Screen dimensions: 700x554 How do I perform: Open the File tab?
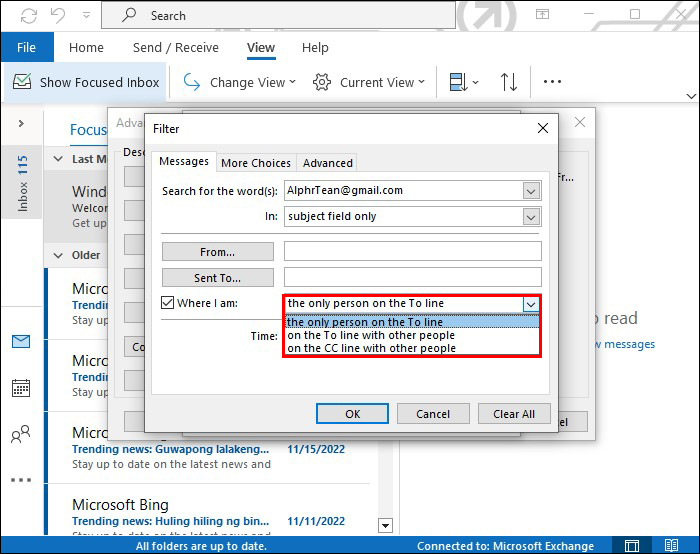coord(27,47)
